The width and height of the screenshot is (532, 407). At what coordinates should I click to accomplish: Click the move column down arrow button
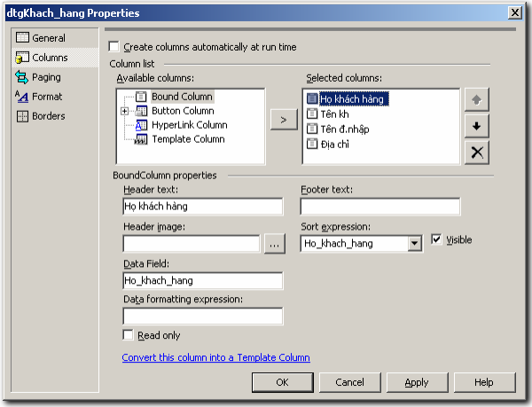pos(476,126)
